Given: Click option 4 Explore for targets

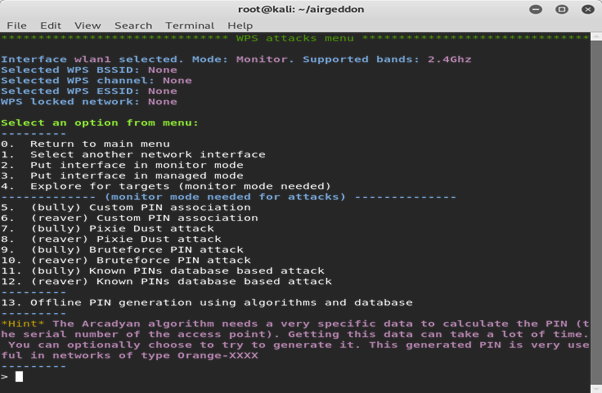Looking at the screenshot, I should [x=166, y=186].
